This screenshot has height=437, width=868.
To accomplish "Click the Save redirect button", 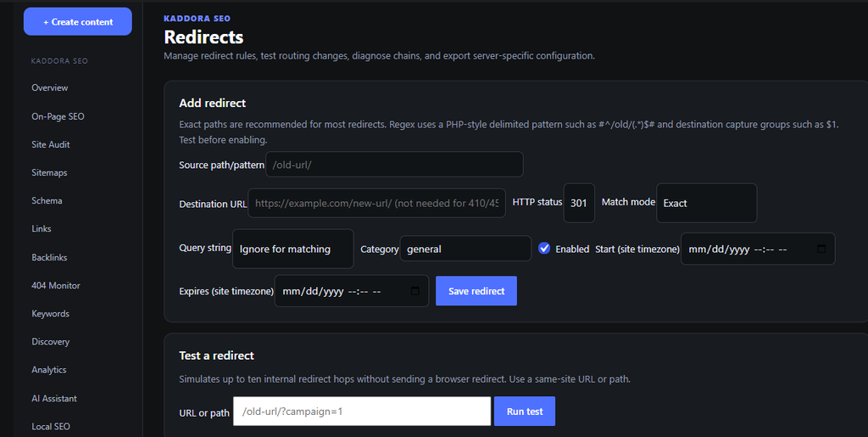I will click(x=476, y=291).
